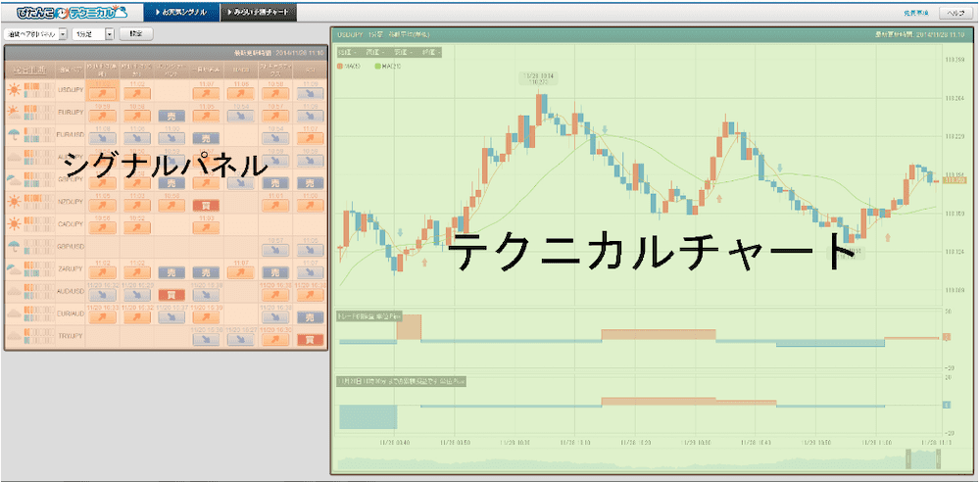Viewport: 980px width, 482px height.
Task: Click the sunny icon in the CAD/JPY row
Action: 15,223
